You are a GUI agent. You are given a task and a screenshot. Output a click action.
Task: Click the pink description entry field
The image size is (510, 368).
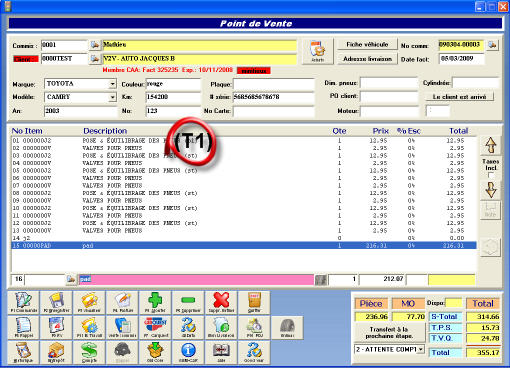tap(196, 280)
